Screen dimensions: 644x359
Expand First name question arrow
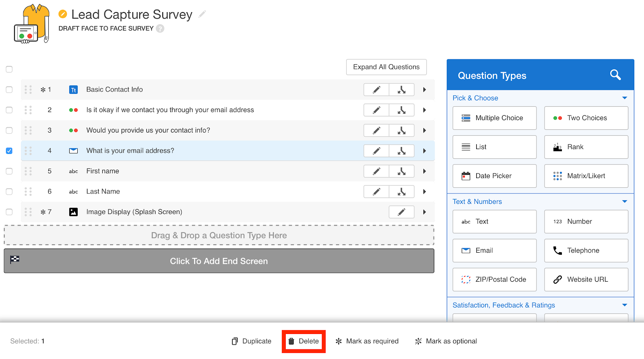point(424,171)
